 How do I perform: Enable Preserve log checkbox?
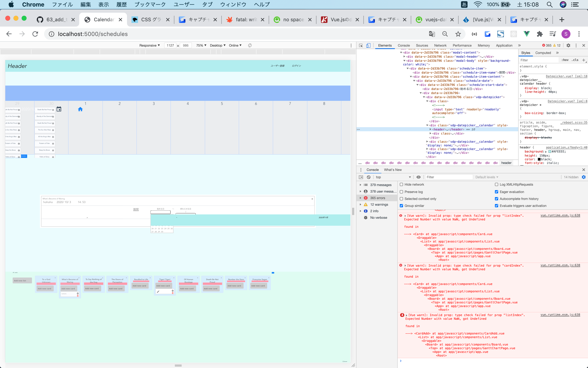coord(401,192)
